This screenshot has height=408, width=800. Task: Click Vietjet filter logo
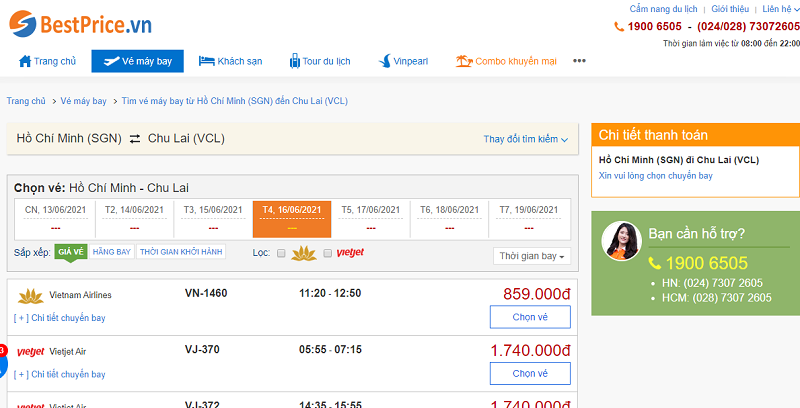(x=351, y=252)
